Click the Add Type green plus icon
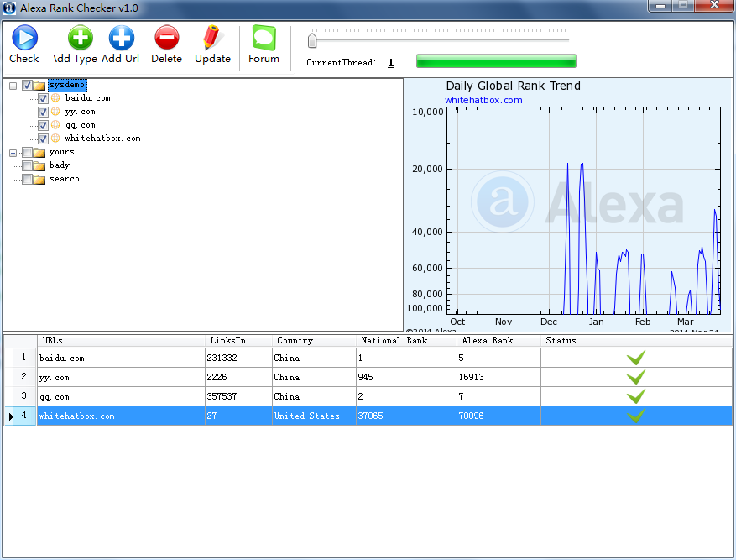Screen dimensions: 736x560 point(80,38)
